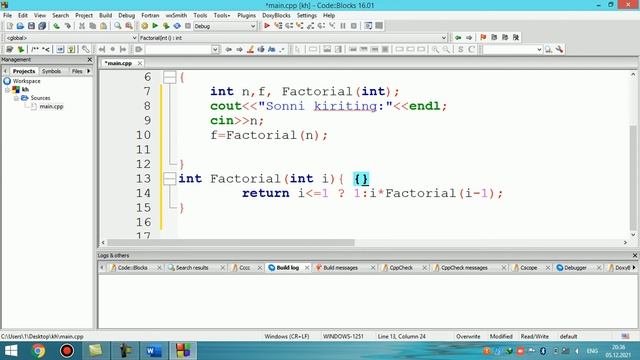The height and width of the screenshot is (360, 640).
Task: Open Google Chrome from the taskbar
Action: (39, 351)
